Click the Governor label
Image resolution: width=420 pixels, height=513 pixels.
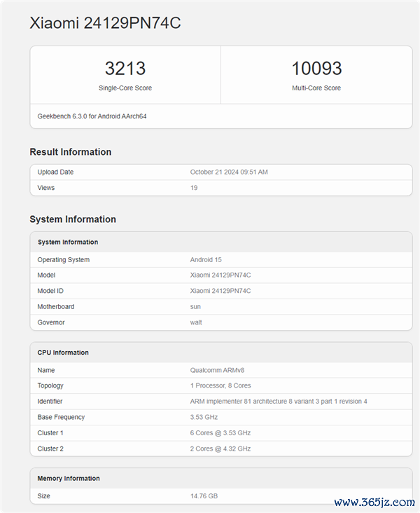[51, 322]
